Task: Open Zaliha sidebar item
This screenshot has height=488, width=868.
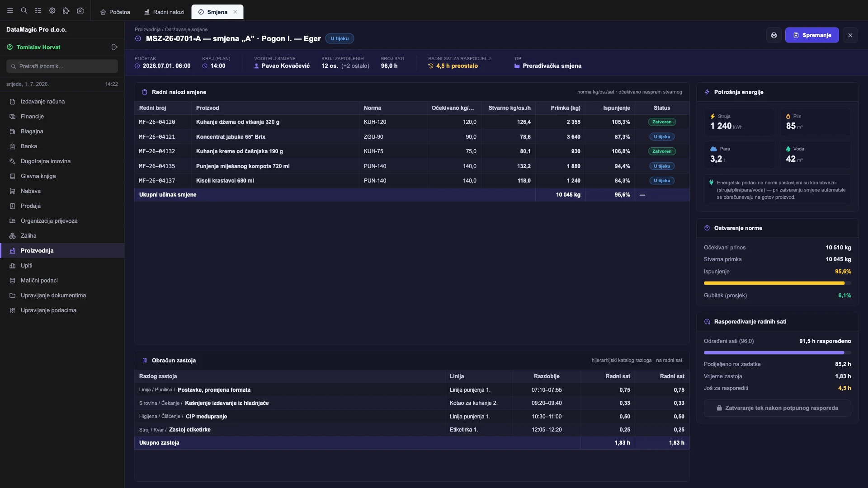Action: pyautogui.click(x=62, y=236)
